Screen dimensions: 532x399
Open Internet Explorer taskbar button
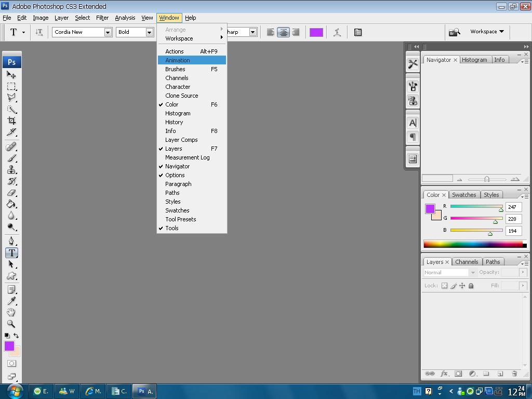click(92, 391)
